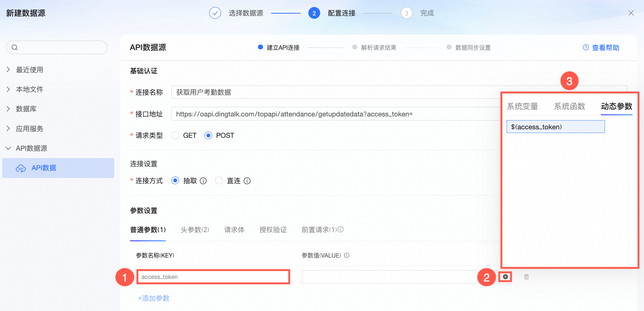Switch to 普通参数(1) tab
Viewport: 644px width, 311px height.
pos(148,230)
